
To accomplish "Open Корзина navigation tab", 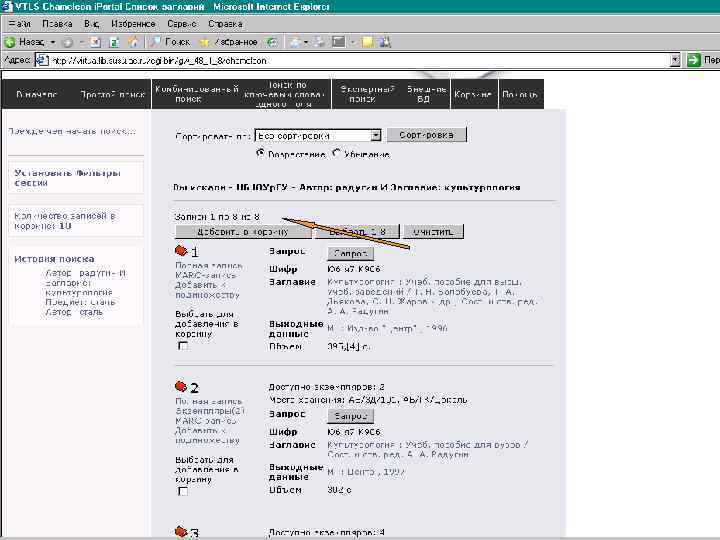I will 473,95.
